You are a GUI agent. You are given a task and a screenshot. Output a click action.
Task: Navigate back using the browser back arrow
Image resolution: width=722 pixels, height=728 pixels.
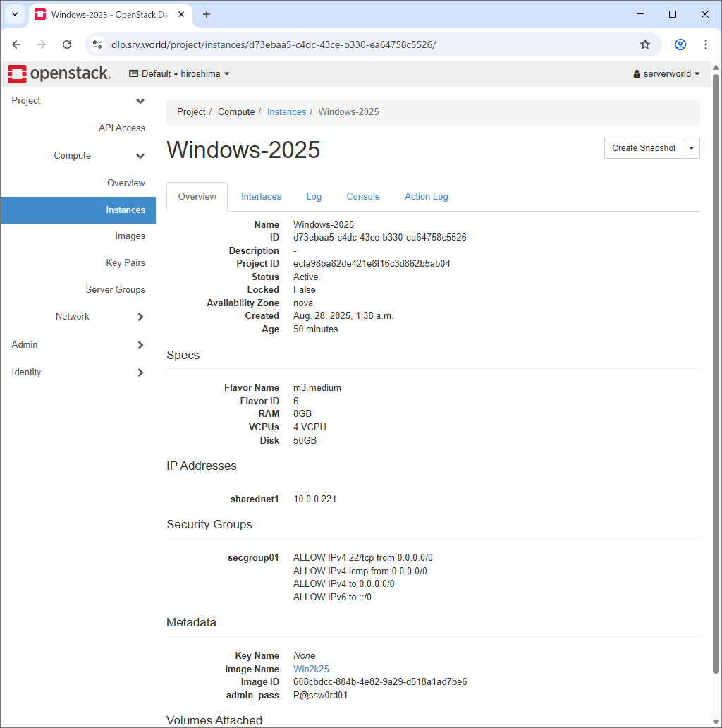[x=16, y=44]
